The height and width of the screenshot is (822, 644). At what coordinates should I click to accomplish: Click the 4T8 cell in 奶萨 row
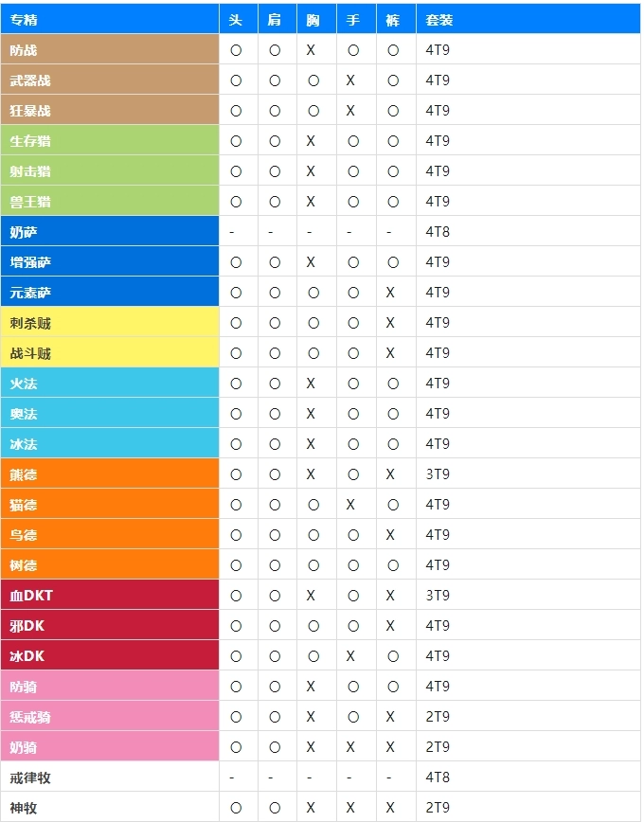438,232
